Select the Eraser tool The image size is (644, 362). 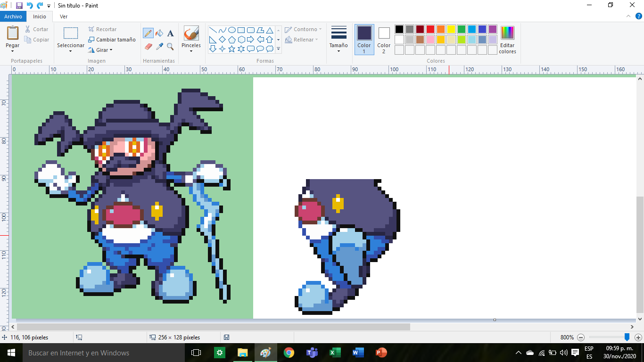coord(148,47)
